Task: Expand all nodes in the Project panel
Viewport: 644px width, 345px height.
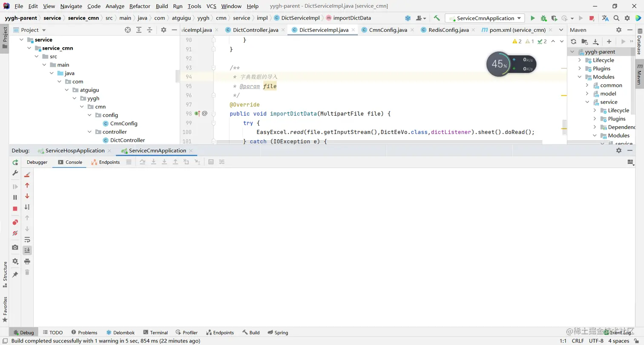Action: (x=139, y=30)
